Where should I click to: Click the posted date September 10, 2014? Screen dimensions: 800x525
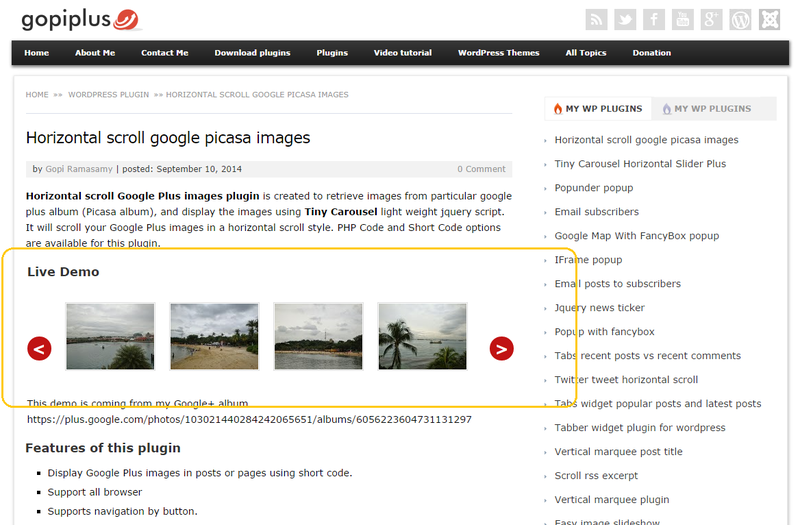199,169
